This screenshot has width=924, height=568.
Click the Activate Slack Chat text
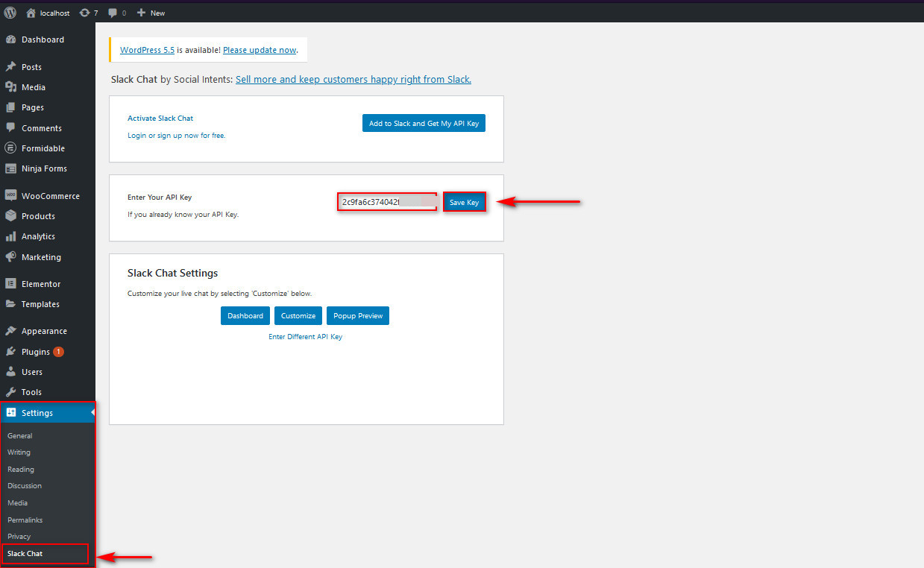[160, 119]
